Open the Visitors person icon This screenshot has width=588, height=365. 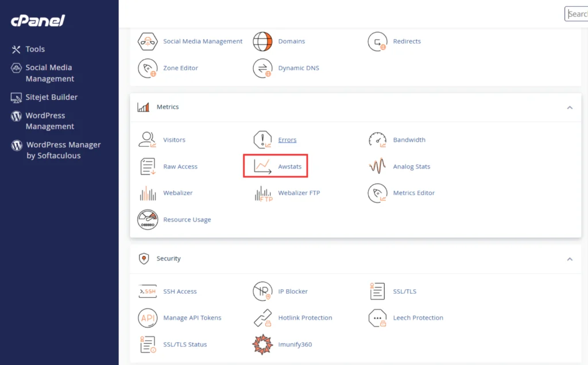point(148,140)
